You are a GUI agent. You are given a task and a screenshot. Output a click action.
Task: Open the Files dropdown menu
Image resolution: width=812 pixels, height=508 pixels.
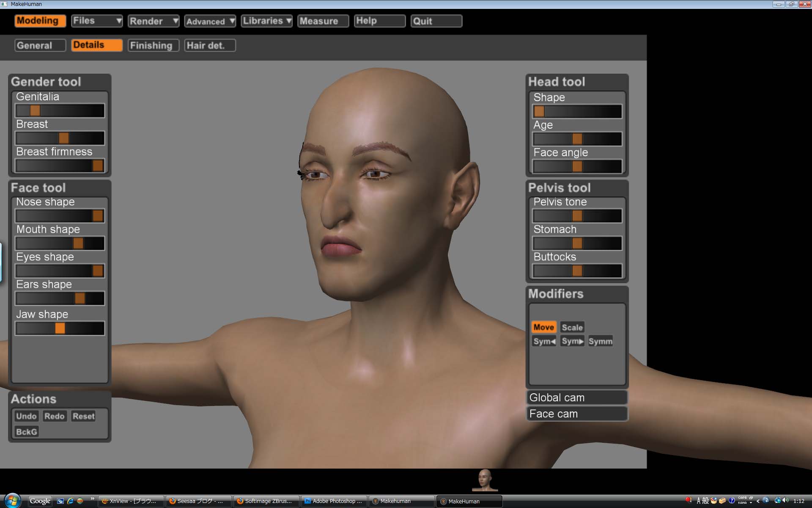[x=96, y=21]
